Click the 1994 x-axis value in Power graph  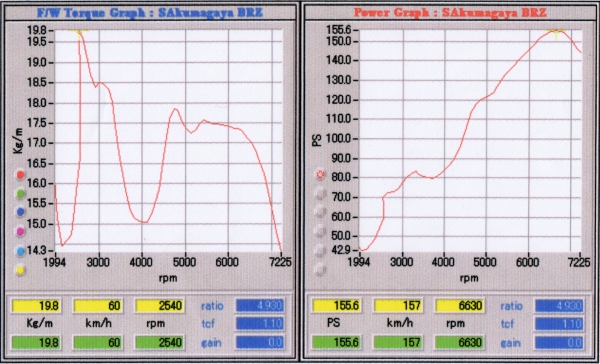click(x=359, y=263)
